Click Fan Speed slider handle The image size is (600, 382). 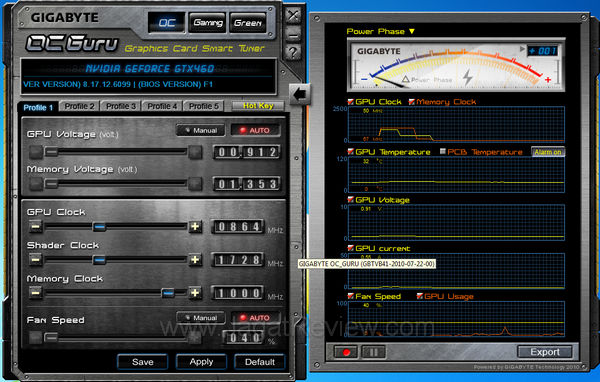pyautogui.click(x=51, y=338)
